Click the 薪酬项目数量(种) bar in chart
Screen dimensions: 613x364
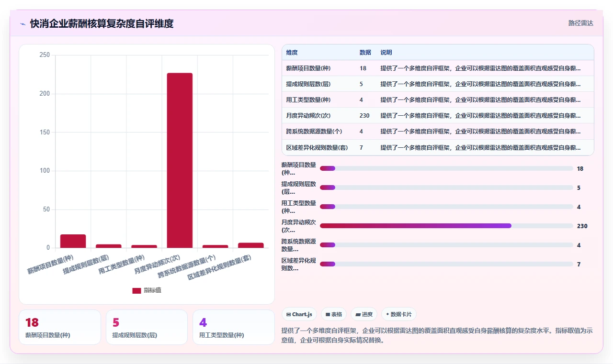coord(73,241)
